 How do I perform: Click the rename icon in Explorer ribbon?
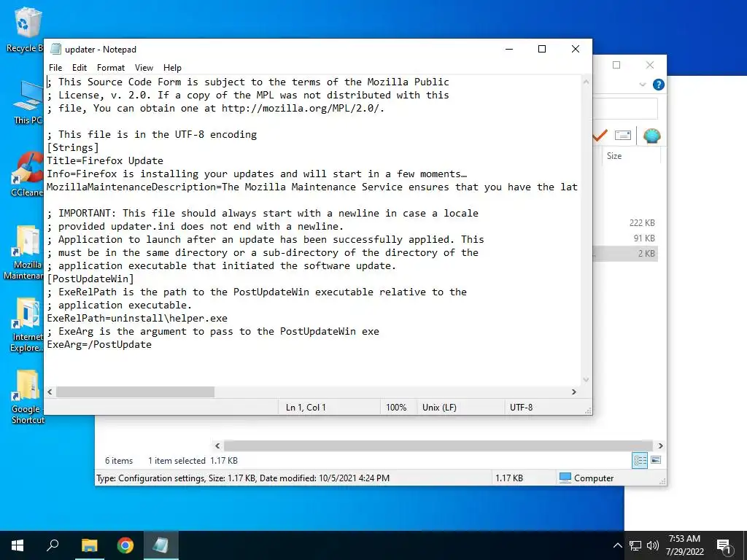(x=623, y=136)
